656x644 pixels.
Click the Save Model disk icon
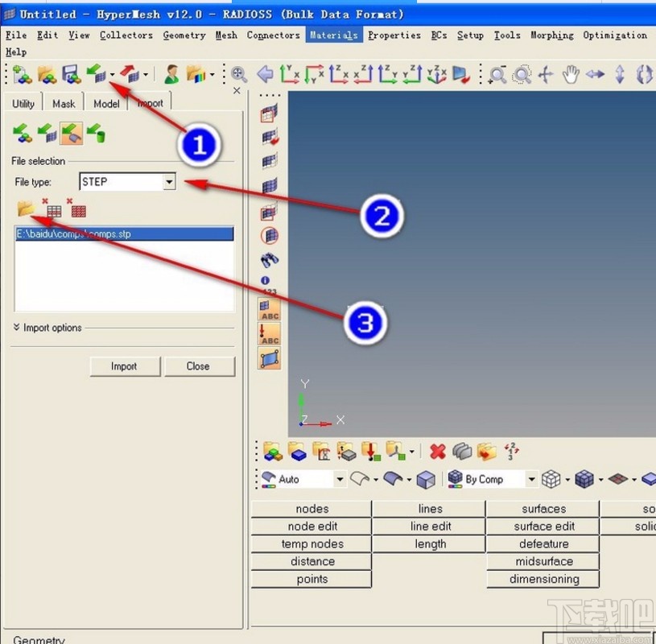pyautogui.click(x=72, y=75)
